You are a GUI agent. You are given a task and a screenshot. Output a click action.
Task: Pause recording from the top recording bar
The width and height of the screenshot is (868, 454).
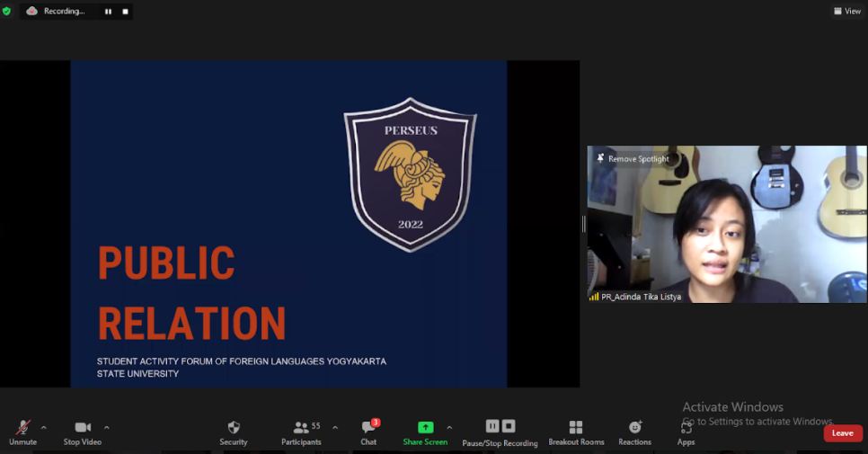coord(109,12)
